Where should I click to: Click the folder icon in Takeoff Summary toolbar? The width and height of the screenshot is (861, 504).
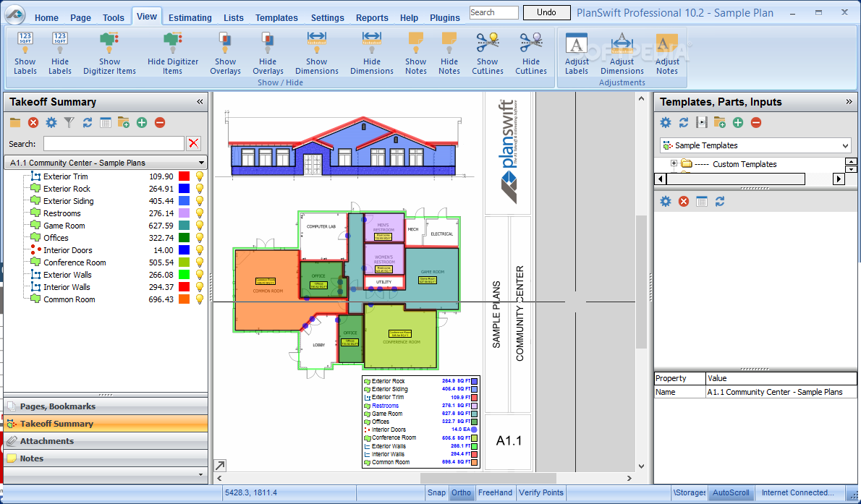pyautogui.click(x=14, y=123)
